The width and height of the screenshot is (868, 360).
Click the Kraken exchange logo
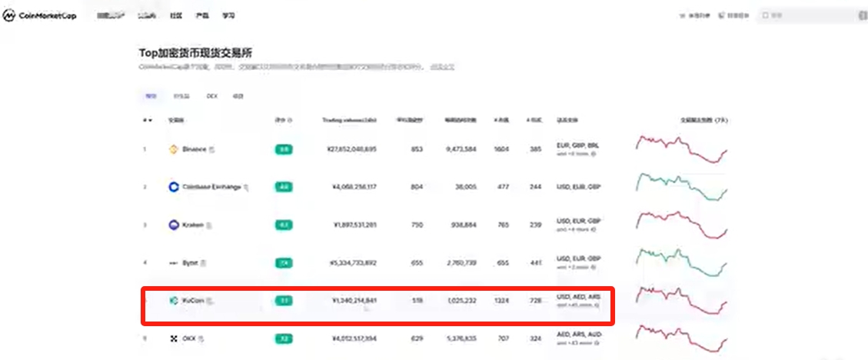pyautogui.click(x=173, y=225)
